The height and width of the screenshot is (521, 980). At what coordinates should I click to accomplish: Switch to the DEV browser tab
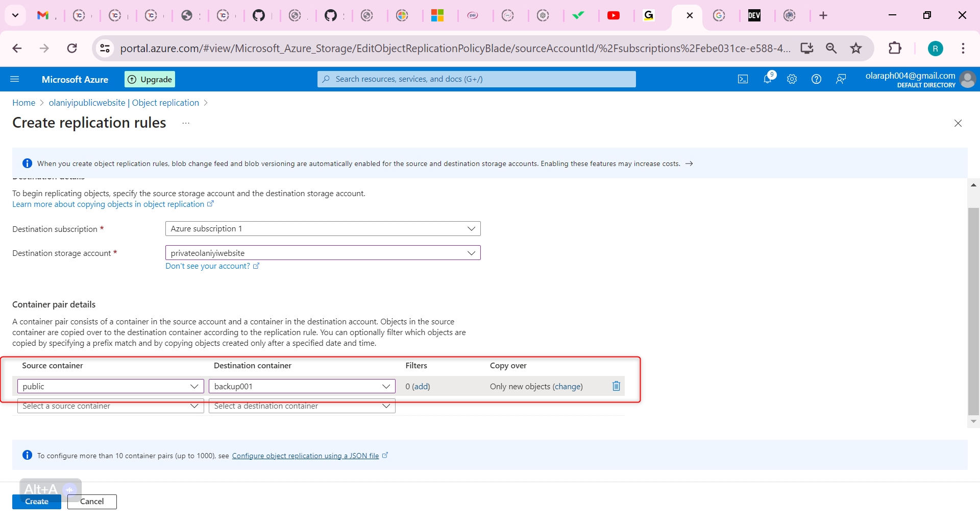(x=754, y=15)
